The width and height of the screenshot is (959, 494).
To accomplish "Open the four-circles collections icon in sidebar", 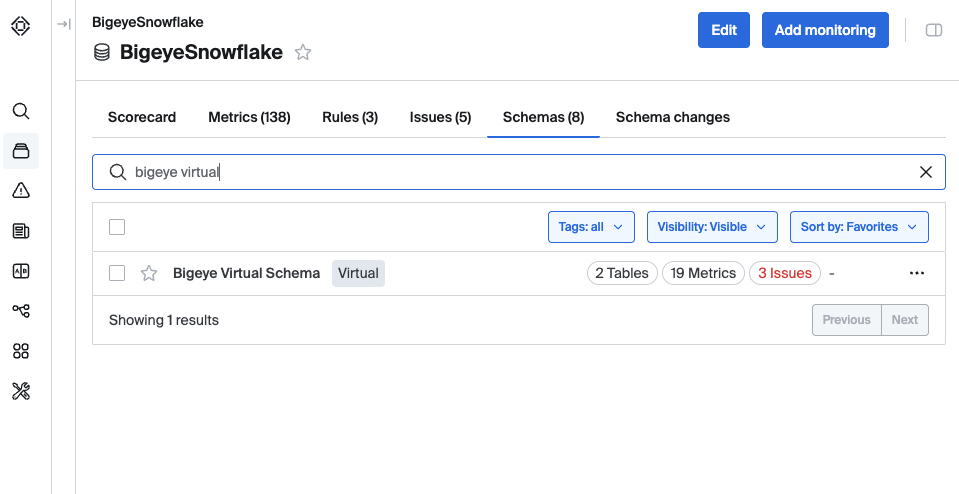I will pyautogui.click(x=21, y=351).
